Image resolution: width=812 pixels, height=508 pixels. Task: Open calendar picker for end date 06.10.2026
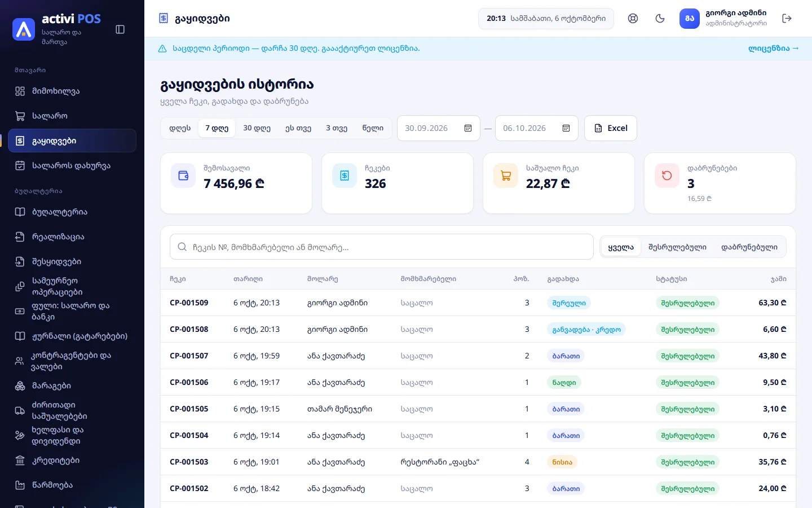[x=566, y=128]
